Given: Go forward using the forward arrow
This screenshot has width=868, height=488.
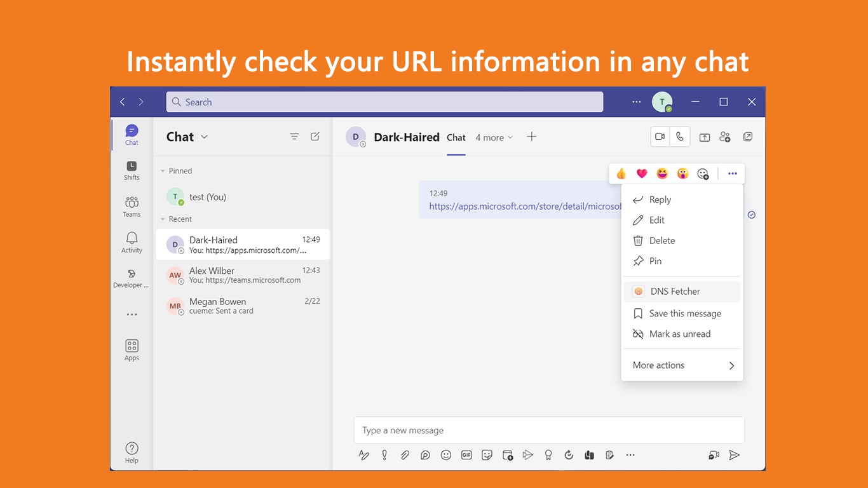Looking at the screenshot, I should pyautogui.click(x=141, y=102).
